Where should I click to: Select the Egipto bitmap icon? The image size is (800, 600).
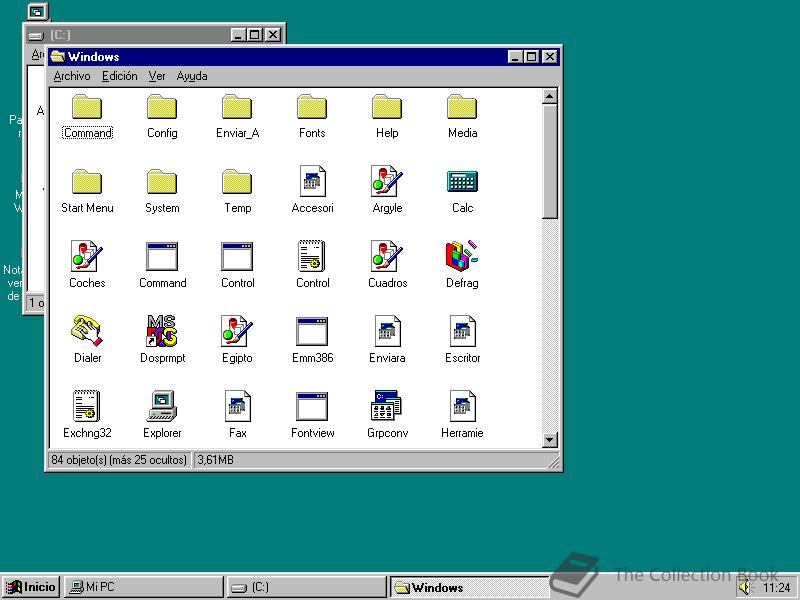[x=237, y=331]
